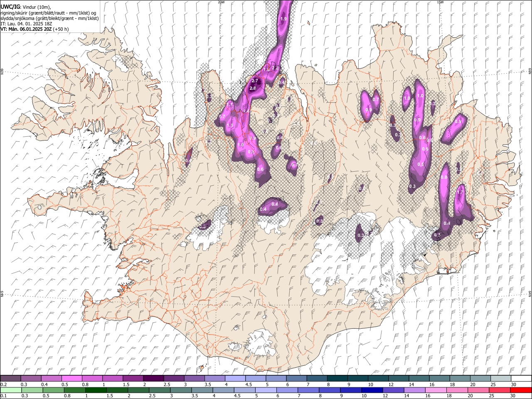Click the rigning/skúrir legend description line
The image size is (532, 399).
48,13
